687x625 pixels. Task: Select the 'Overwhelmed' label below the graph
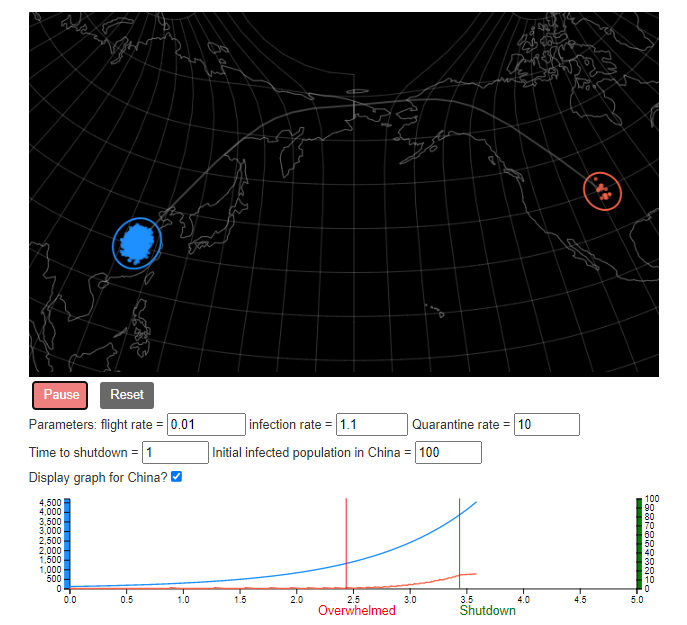357,610
